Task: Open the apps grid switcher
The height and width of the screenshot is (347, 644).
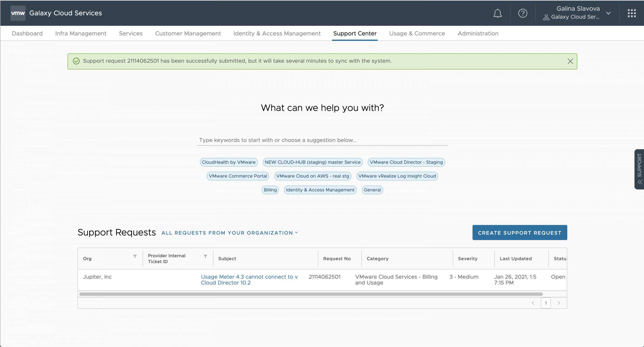Action: tap(631, 13)
